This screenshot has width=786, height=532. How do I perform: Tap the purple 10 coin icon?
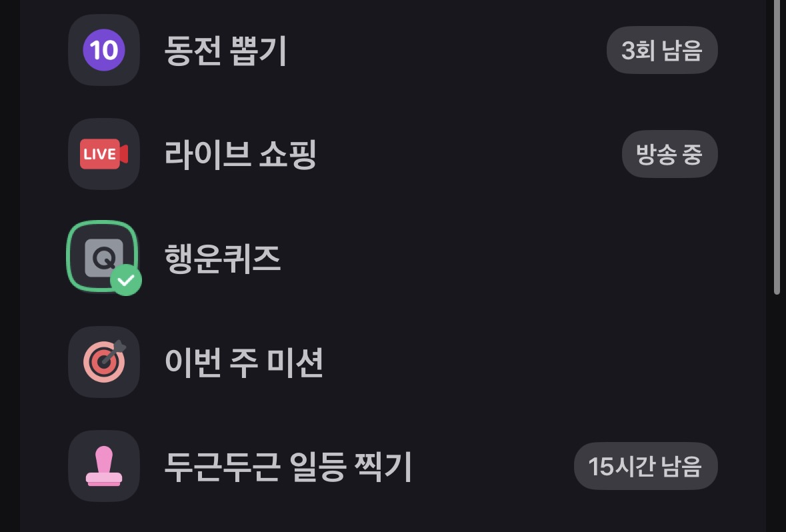point(104,50)
